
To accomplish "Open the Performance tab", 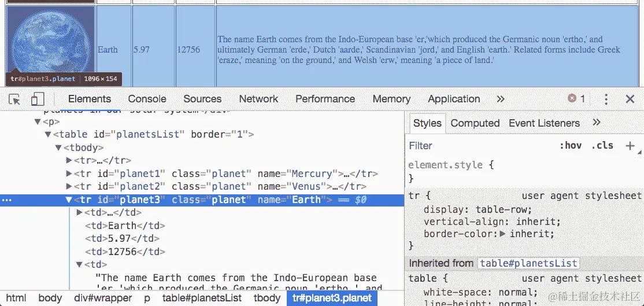I will tap(325, 99).
